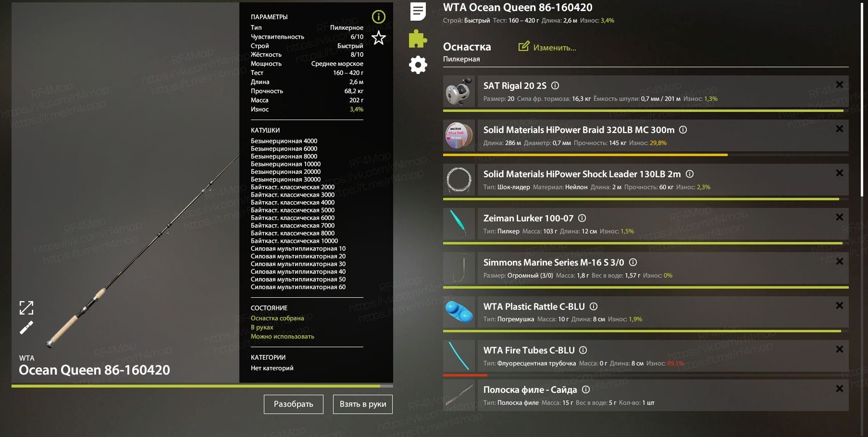Select the HiPower Braid spool thumbnail
The height and width of the screenshot is (437, 868).
pyautogui.click(x=459, y=135)
